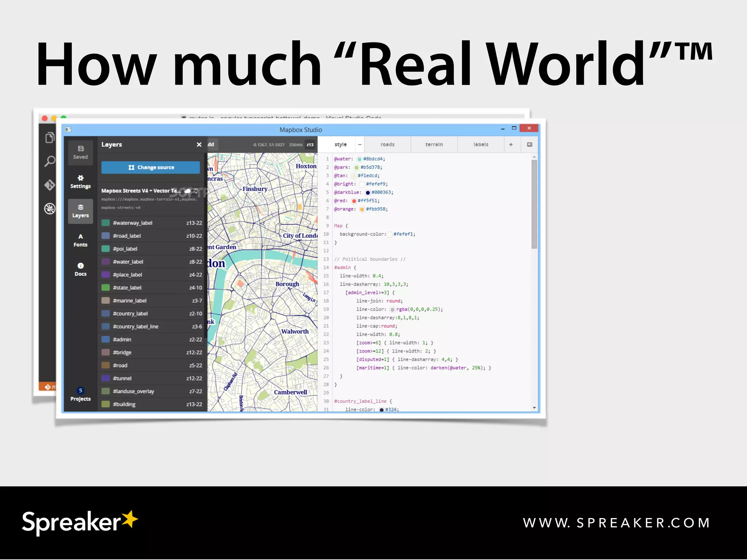Screen dimensions: 747x560
Task: Open the Projects icon
Action: coord(80,394)
